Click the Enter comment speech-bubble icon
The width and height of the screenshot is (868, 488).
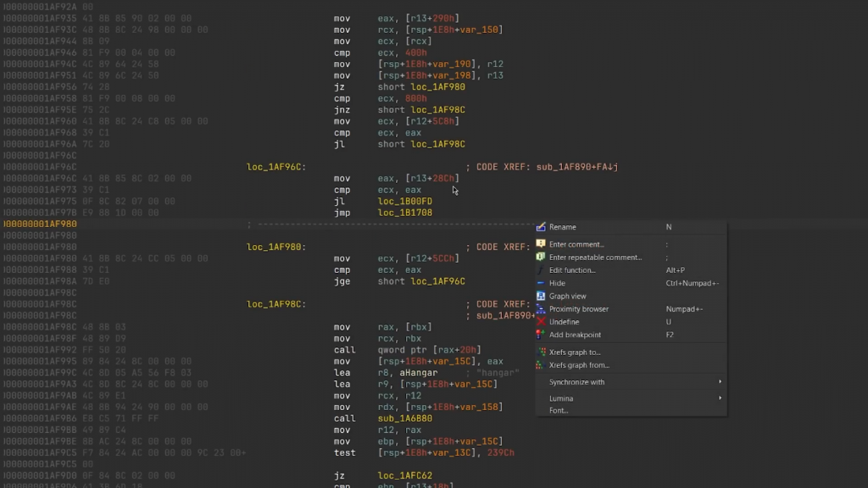[541, 244]
